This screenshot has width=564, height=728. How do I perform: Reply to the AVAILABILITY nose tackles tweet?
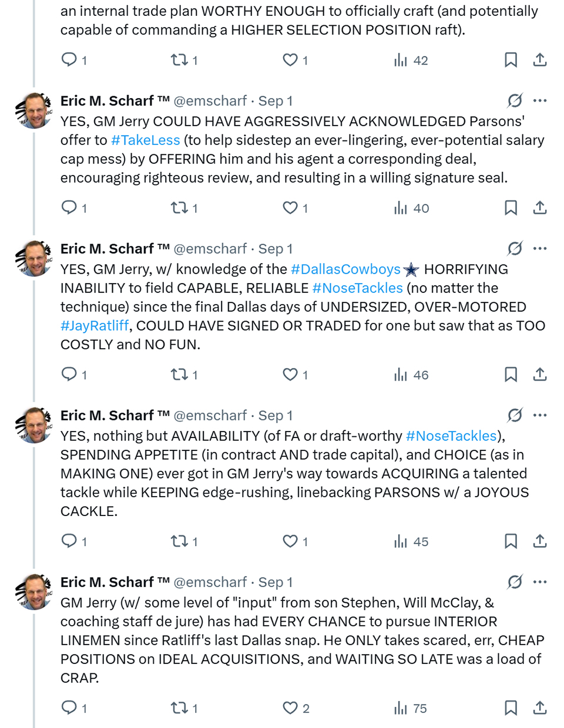click(x=69, y=541)
